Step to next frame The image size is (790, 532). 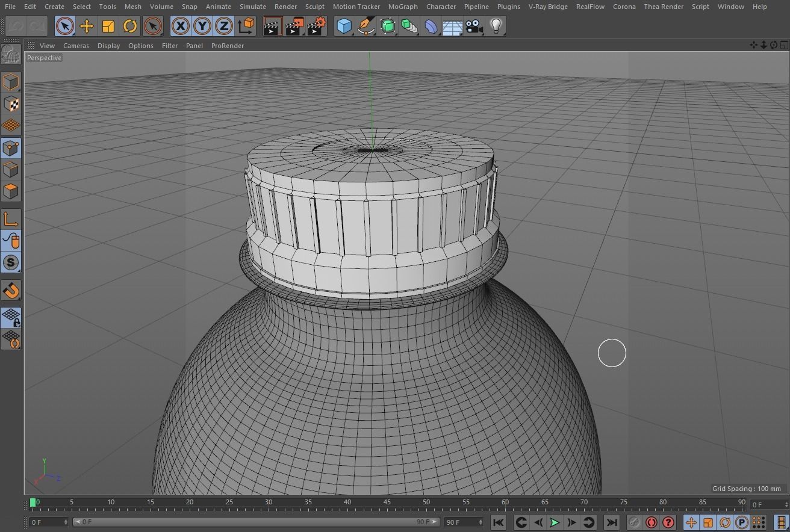(x=571, y=522)
